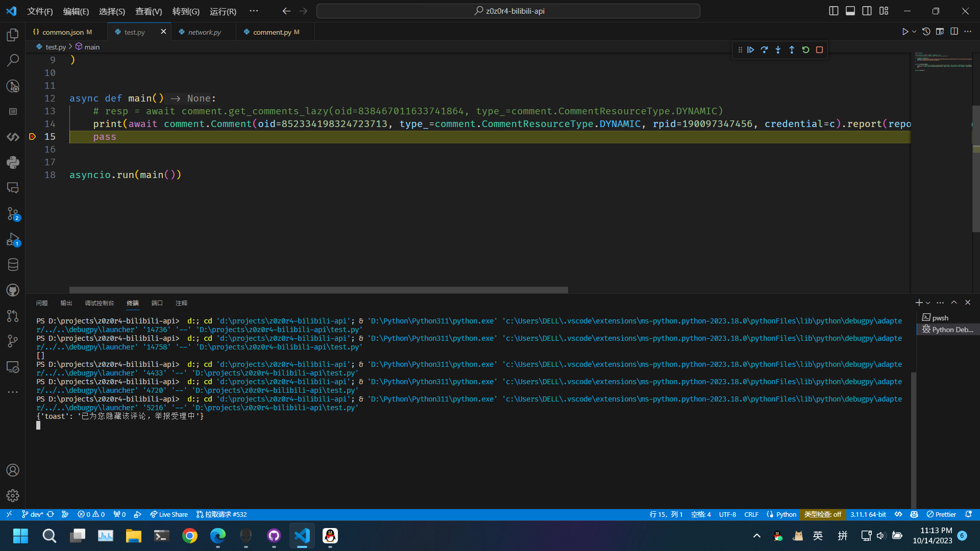
Task: Open launch profile dropdown beside new terminal
Action: [x=928, y=303]
